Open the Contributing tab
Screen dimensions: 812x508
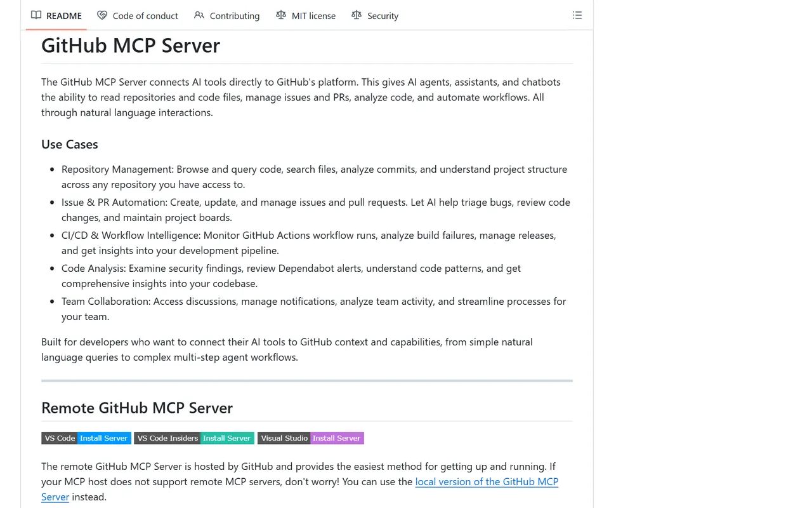pyautogui.click(x=227, y=15)
